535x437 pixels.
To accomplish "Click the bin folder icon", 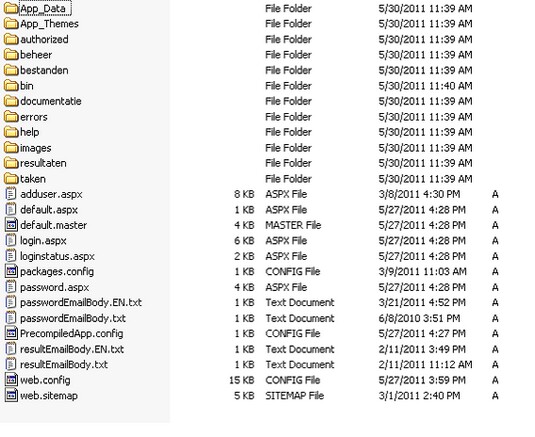I will 11,86.
